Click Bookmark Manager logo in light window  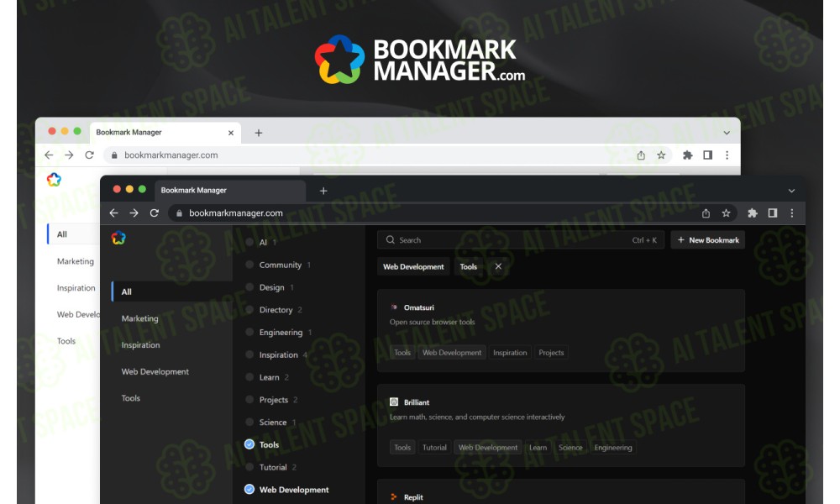[x=54, y=180]
